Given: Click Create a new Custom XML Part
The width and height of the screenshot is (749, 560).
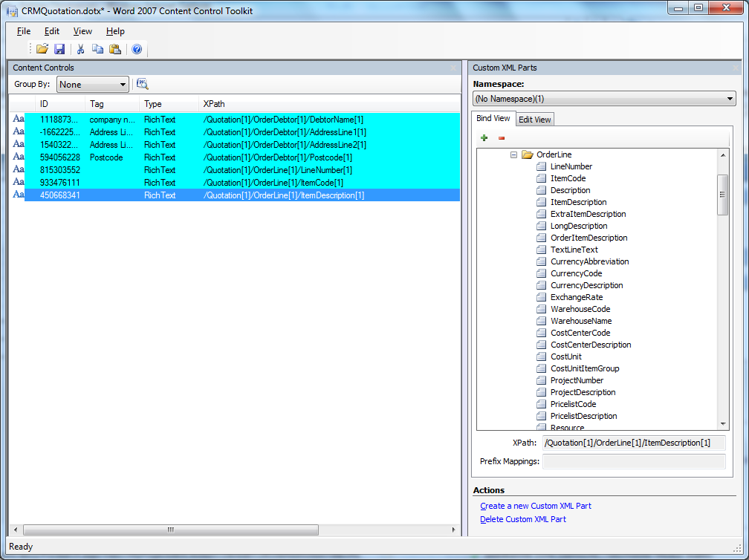Looking at the screenshot, I should (x=536, y=506).
